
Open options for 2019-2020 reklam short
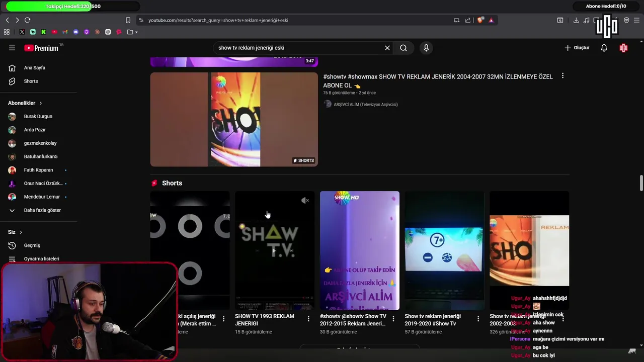pos(478,319)
